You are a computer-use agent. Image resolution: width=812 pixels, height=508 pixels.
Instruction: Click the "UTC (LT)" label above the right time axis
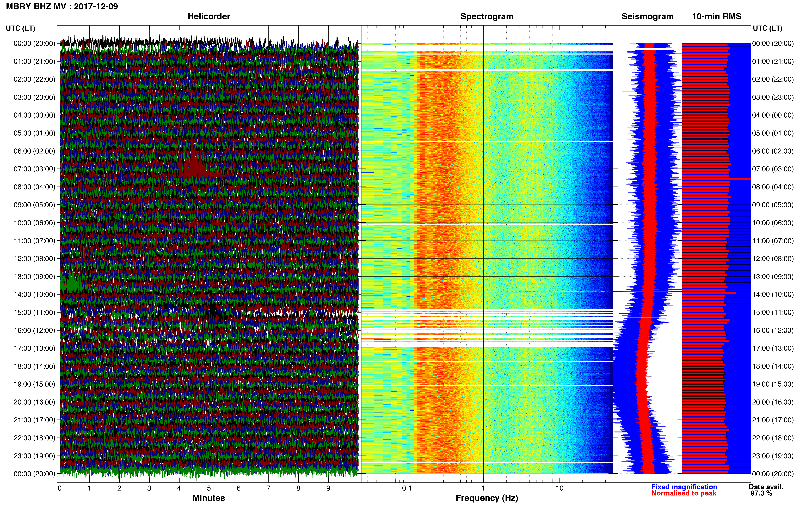(x=767, y=28)
